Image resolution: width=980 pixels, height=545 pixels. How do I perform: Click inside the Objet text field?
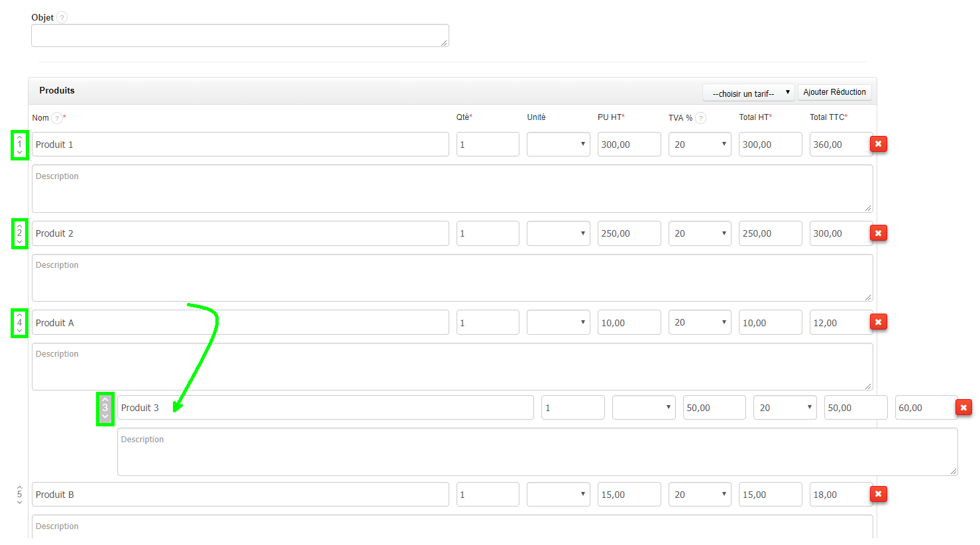(240, 36)
